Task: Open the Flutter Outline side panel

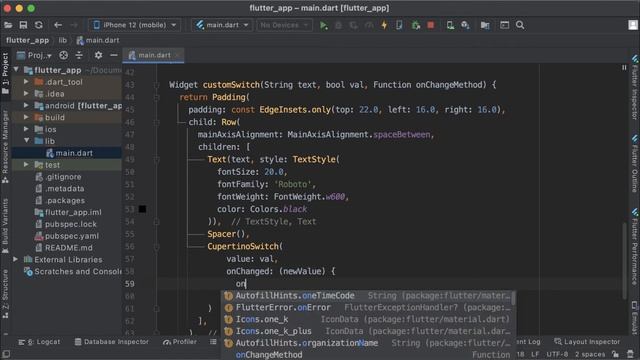Action: 635,163
